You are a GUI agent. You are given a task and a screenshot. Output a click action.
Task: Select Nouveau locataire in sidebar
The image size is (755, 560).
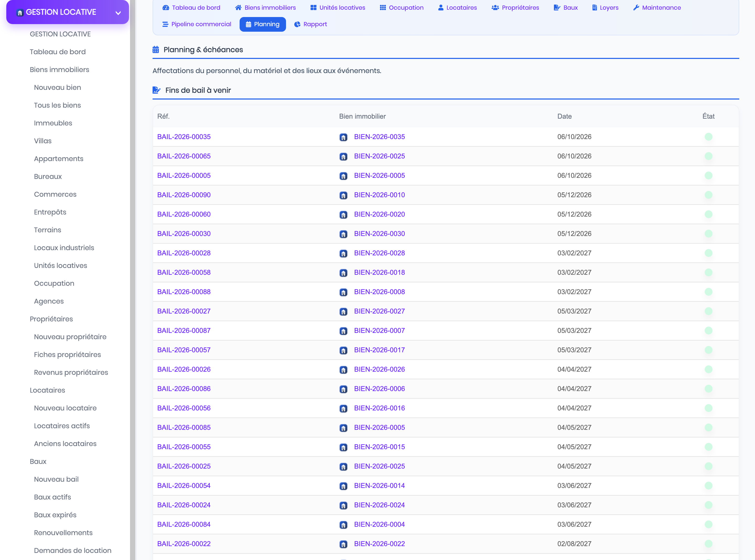click(65, 408)
